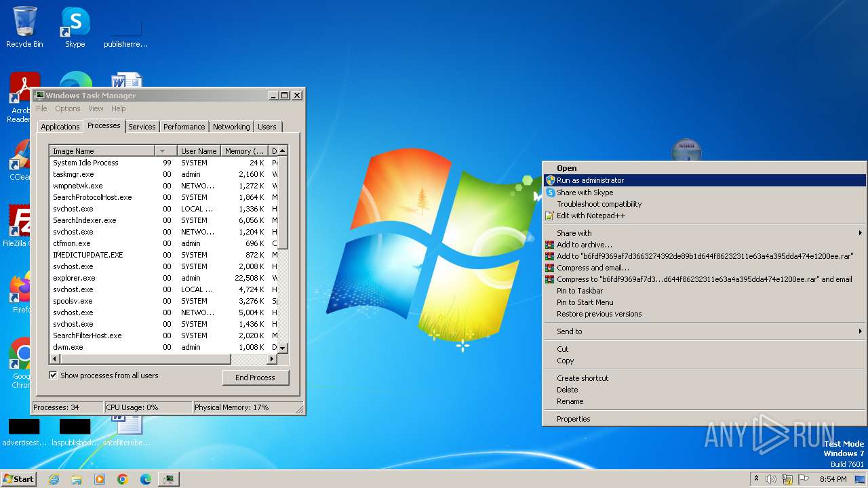Select ctfmon.exe process row
Image resolution: width=868 pixels, height=488 pixels.
pos(163,243)
